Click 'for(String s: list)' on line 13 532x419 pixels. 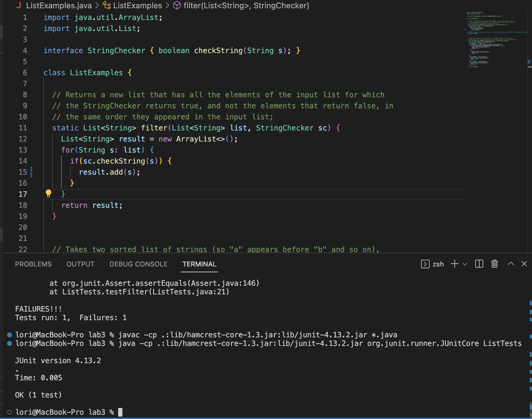point(103,150)
